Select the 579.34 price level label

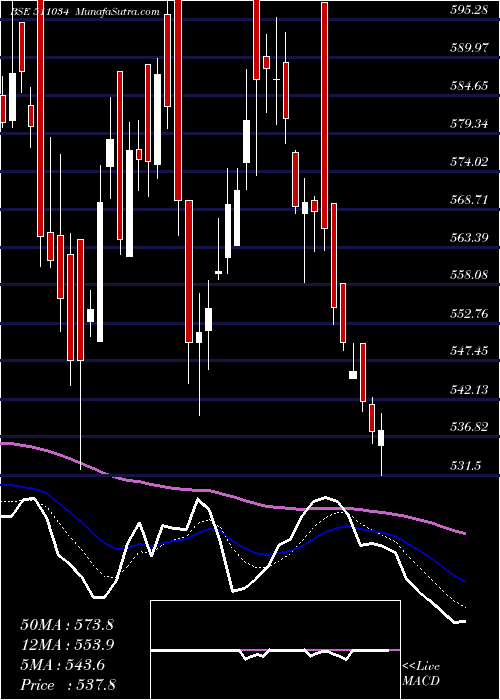pyautogui.click(x=469, y=123)
